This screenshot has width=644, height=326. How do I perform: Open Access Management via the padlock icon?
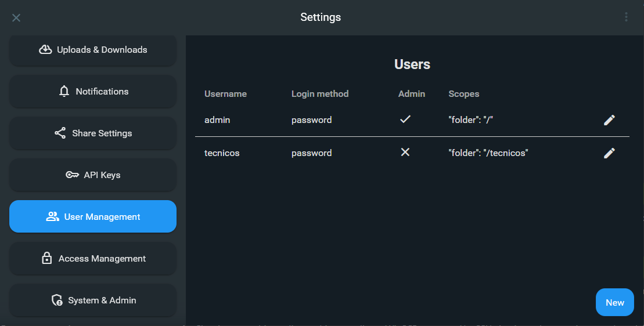pos(47,259)
